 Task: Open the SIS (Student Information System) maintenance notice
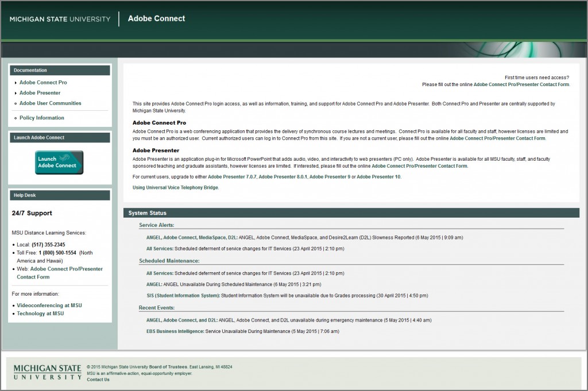(183, 296)
